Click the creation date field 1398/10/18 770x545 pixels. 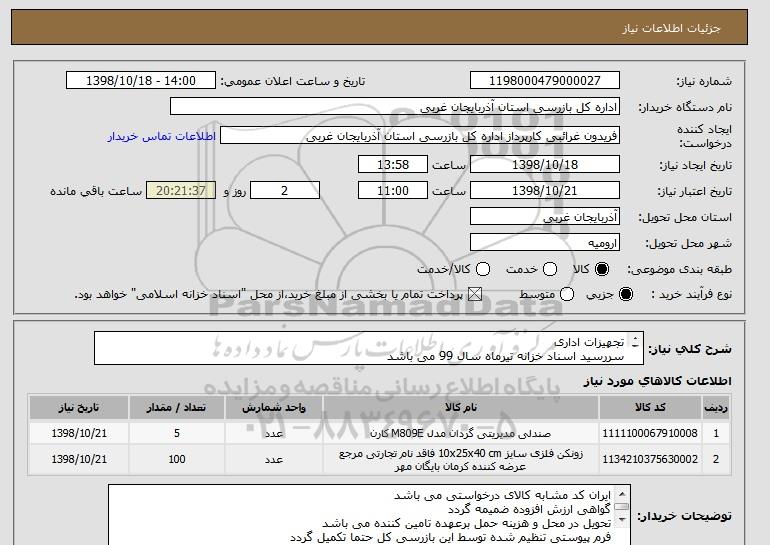(x=545, y=164)
